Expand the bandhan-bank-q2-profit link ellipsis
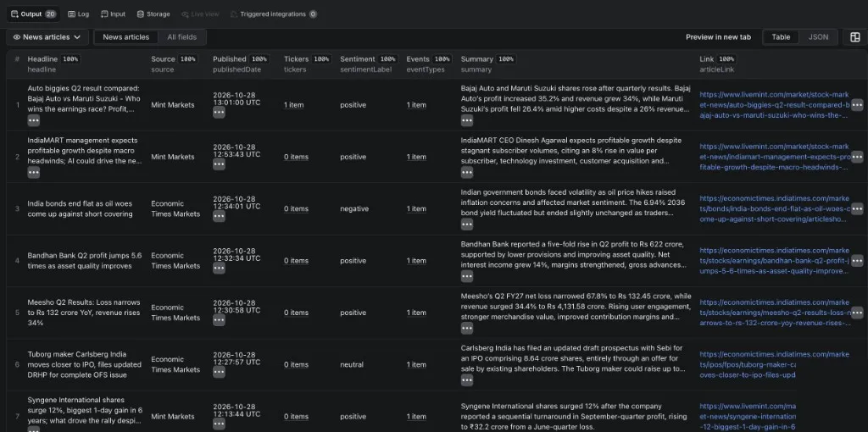Viewport: 868px width, 432px height. (857, 261)
